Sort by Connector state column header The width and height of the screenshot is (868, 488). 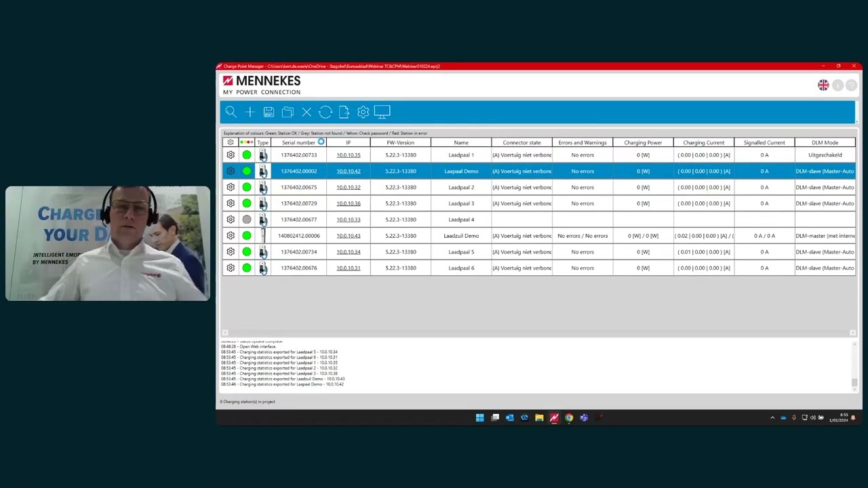tap(521, 143)
